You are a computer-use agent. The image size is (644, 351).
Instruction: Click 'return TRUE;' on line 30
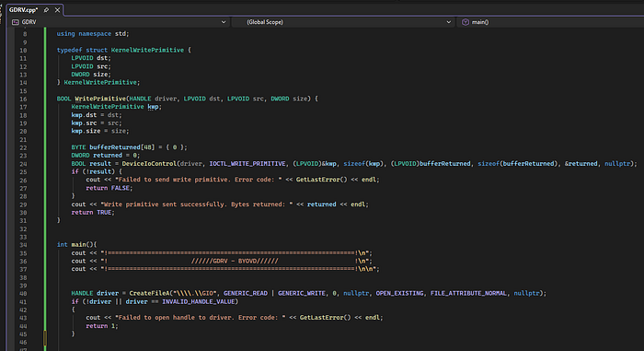(93, 212)
